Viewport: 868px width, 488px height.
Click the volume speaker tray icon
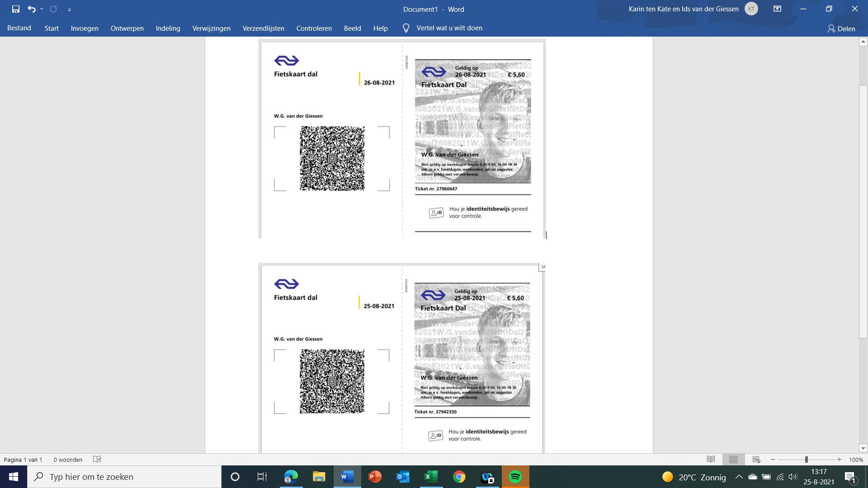793,477
